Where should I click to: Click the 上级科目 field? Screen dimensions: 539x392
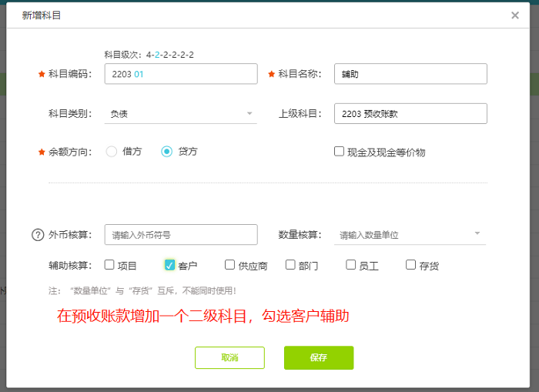point(411,114)
